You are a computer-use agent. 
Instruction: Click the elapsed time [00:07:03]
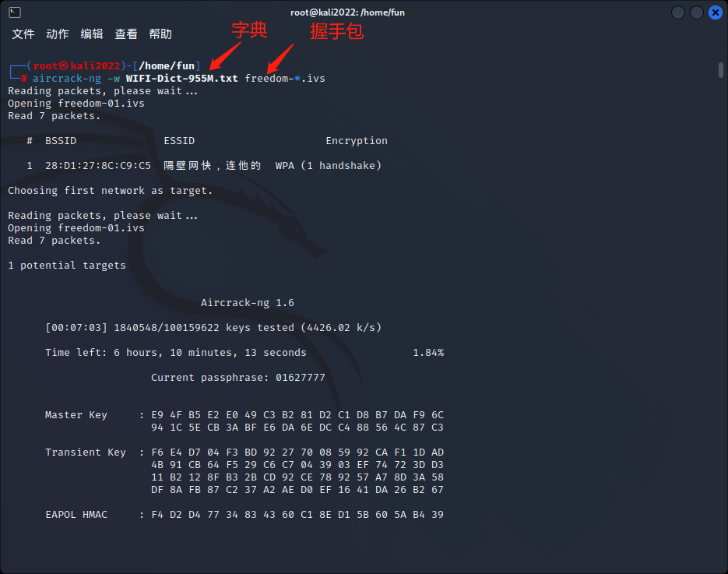click(76, 328)
